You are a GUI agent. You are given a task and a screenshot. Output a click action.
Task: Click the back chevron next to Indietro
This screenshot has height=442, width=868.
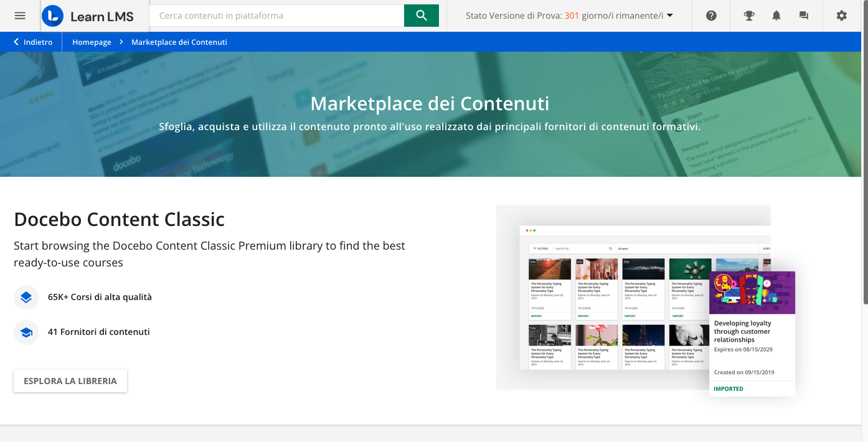pos(16,42)
